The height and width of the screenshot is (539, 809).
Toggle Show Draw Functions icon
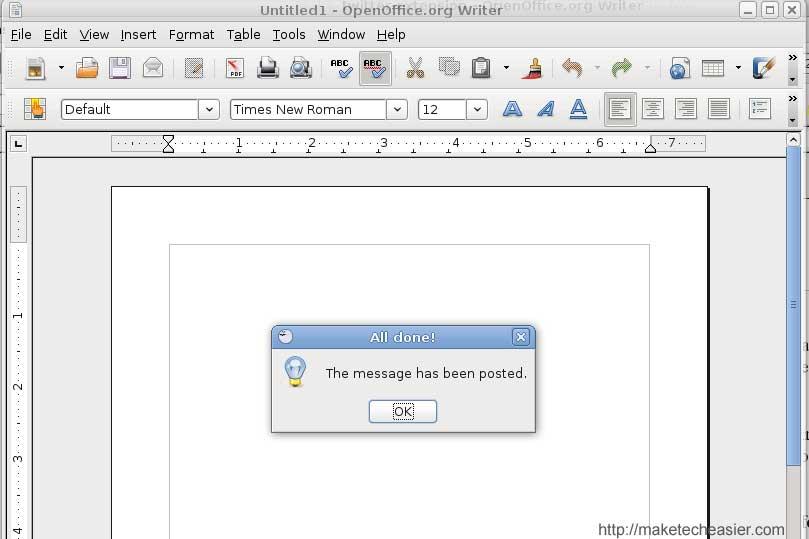(x=764, y=68)
